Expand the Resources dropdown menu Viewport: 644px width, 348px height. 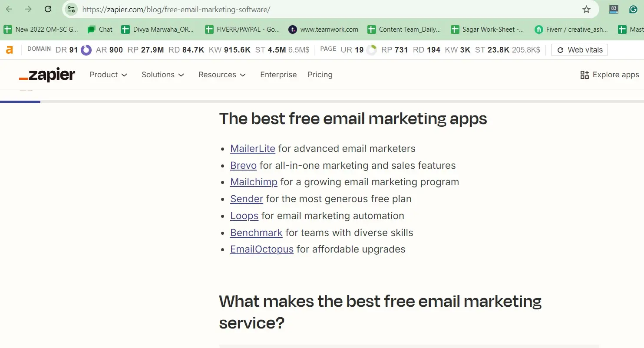(222, 75)
